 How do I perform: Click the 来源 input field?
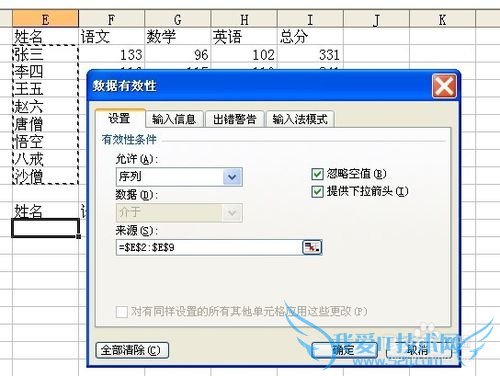(209, 247)
